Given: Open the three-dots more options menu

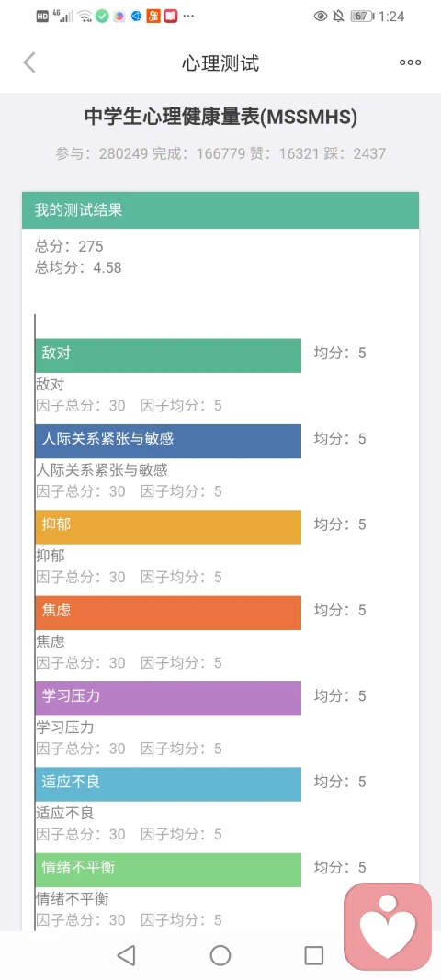Looking at the screenshot, I should pos(411,62).
